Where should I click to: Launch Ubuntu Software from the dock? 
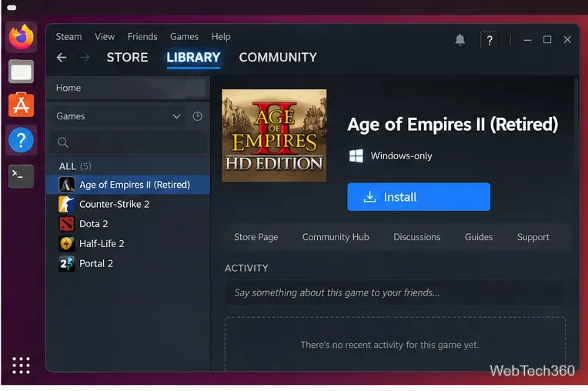tap(21, 105)
